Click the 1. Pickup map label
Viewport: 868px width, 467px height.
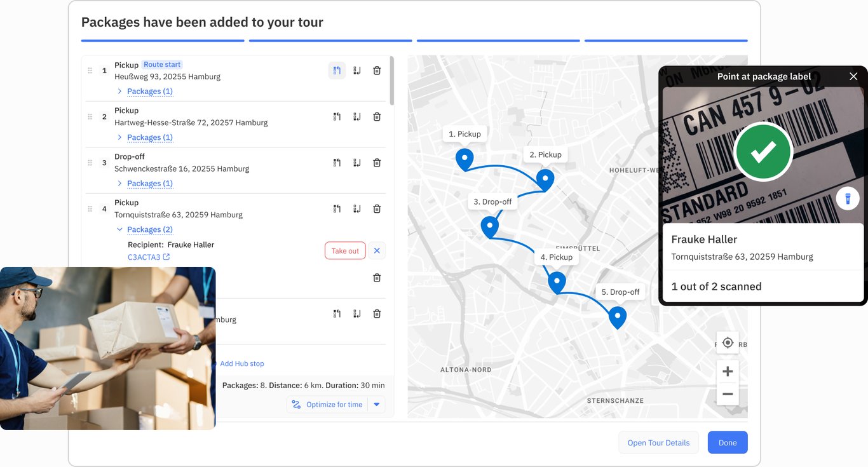click(465, 134)
